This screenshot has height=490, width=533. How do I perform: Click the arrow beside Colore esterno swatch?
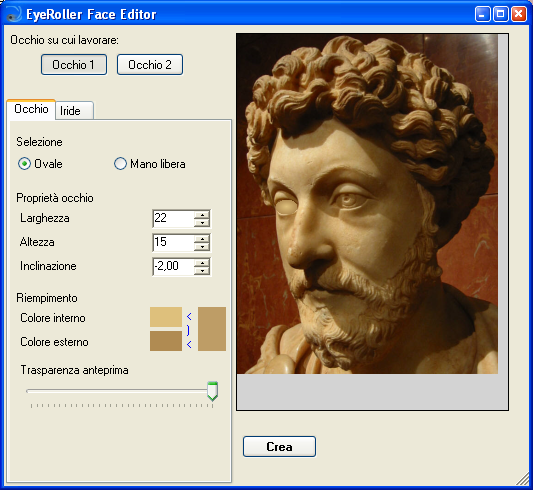click(189, 345)
